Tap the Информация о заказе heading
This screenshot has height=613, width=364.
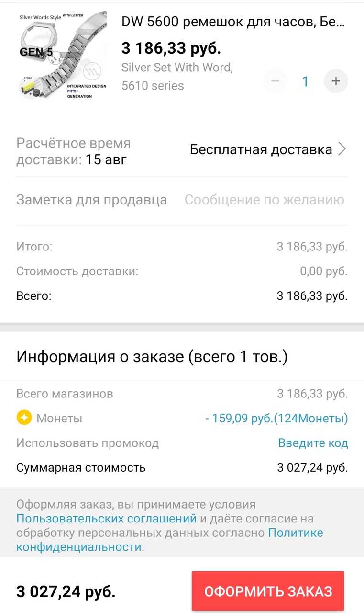(152, 357)
